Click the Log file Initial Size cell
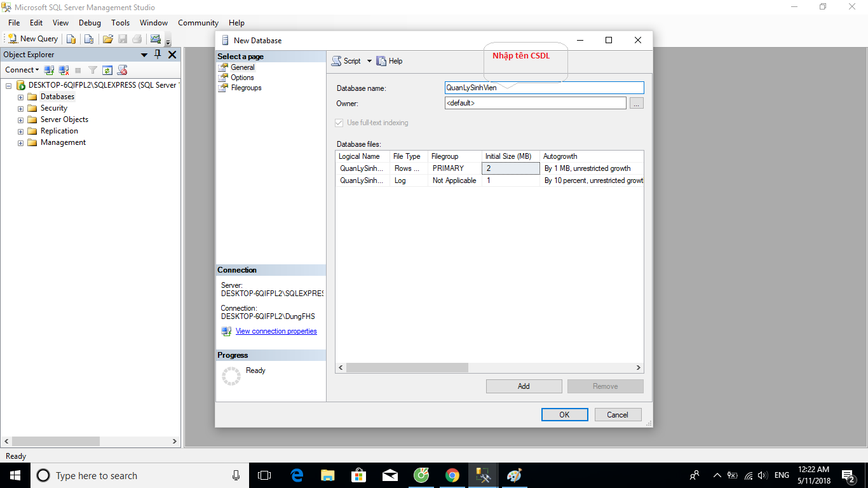Screen dimensions: 868x488 click(x=511, y=180)
